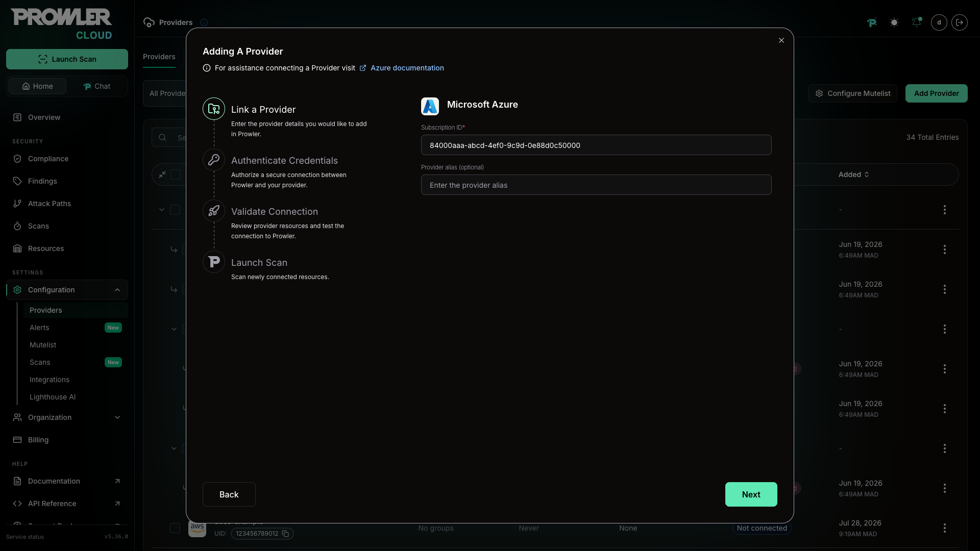Open Lighthouse icon in top bar

coord(872,22)
